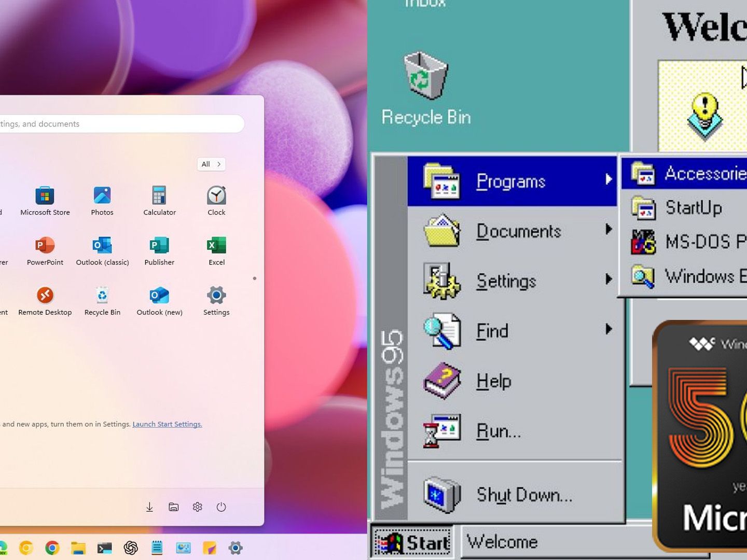Open the pinned Settings app tile

pos(216,301)
